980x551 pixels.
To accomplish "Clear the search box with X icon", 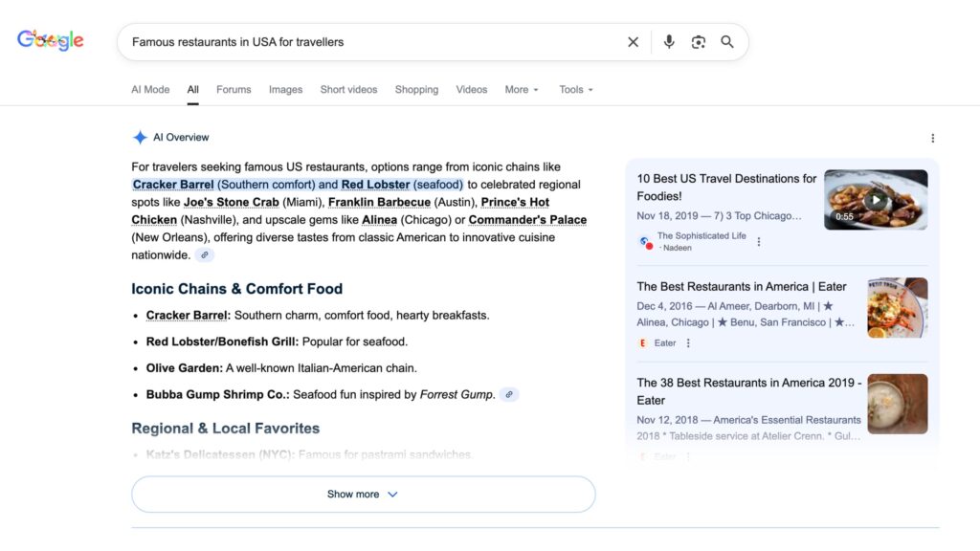I will click(633, 42).
